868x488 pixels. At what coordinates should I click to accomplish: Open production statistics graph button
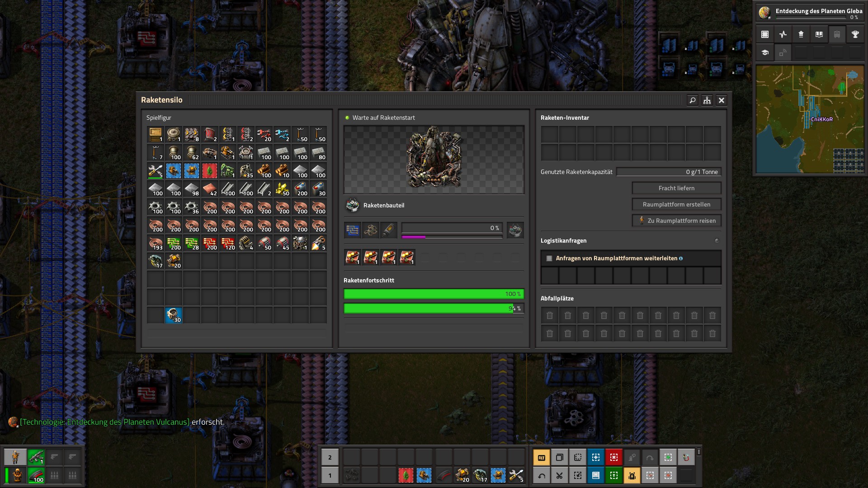click(x=783, y=34)
